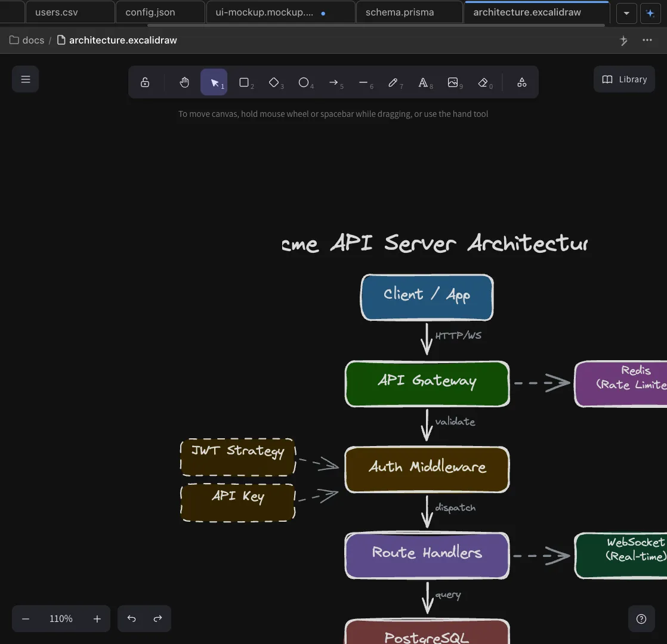Image resolution: width=667 pixels, height=644 pixels.
Task: Select the API Gateway box on canvas
Action: point(427,383)
